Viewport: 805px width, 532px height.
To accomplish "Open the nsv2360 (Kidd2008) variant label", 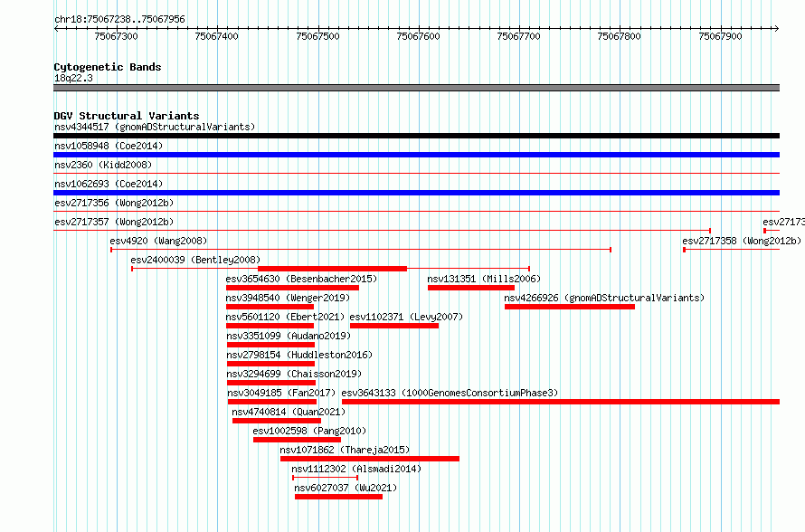I will (103, 165).
